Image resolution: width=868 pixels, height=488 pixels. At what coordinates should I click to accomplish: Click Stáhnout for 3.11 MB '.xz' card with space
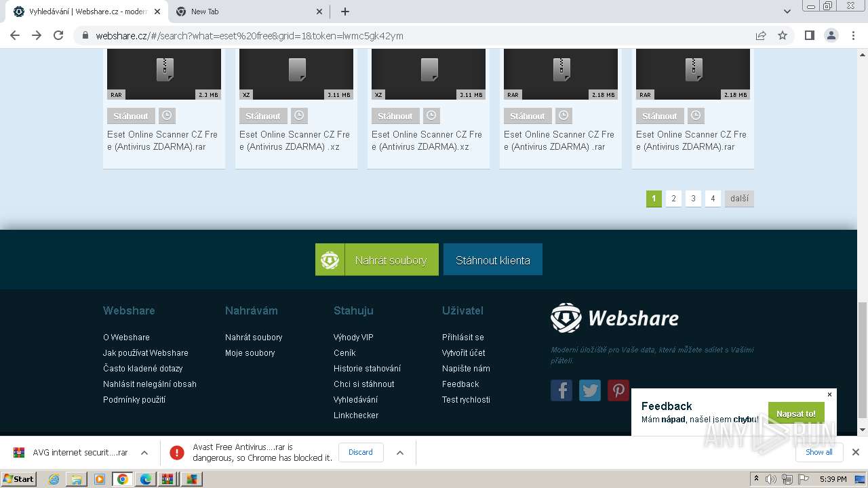(x=263, y=116)
